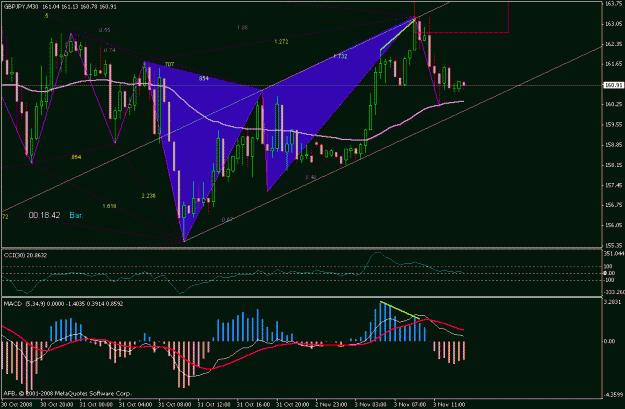625x409 pixels.
Task: Click the 31 Oct 16:00 time axis label
Action: tap(254, 405)
